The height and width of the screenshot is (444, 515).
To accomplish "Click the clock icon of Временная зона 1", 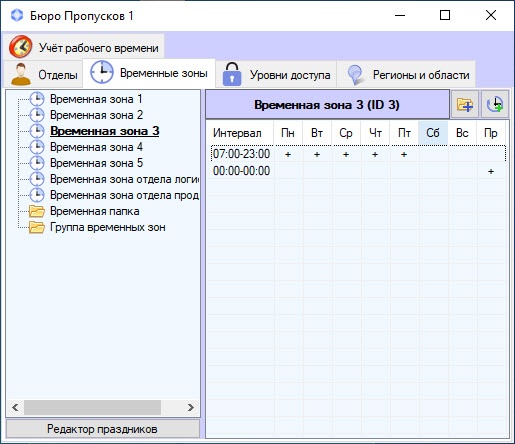I will click(x=37, y=99).
